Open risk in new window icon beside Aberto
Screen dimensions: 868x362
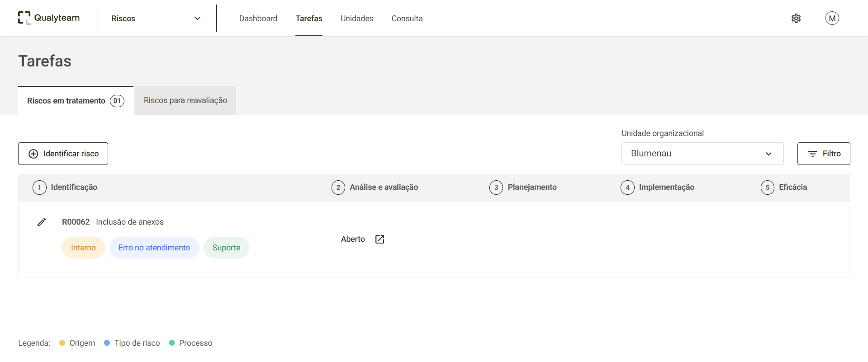(x=380, y=239)
